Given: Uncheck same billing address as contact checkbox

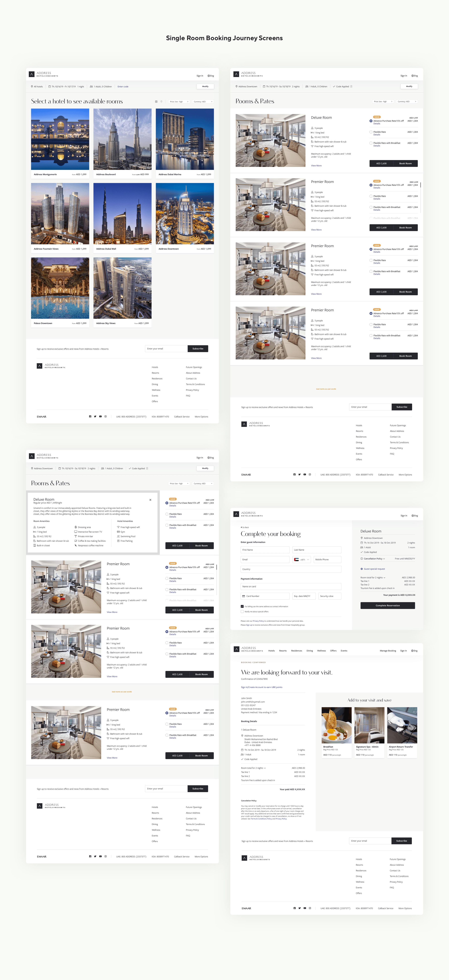Looking at the screenshot, I should point(242,606).
